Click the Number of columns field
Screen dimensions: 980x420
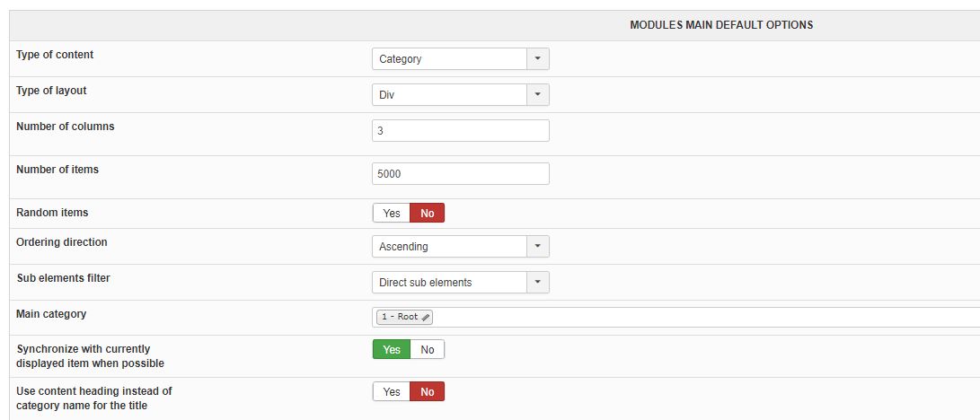pos(460,131)
